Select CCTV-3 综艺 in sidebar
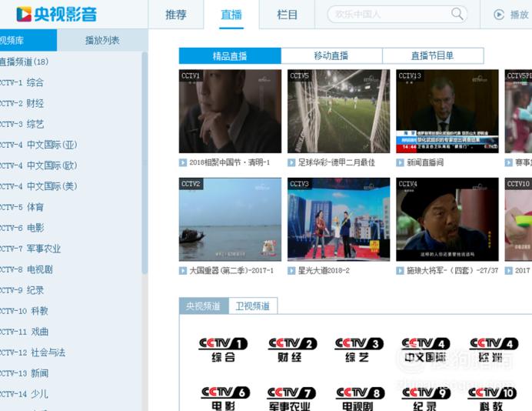This screenshot has width=532, height=411. pyautogui.click(x=22, y=124)
